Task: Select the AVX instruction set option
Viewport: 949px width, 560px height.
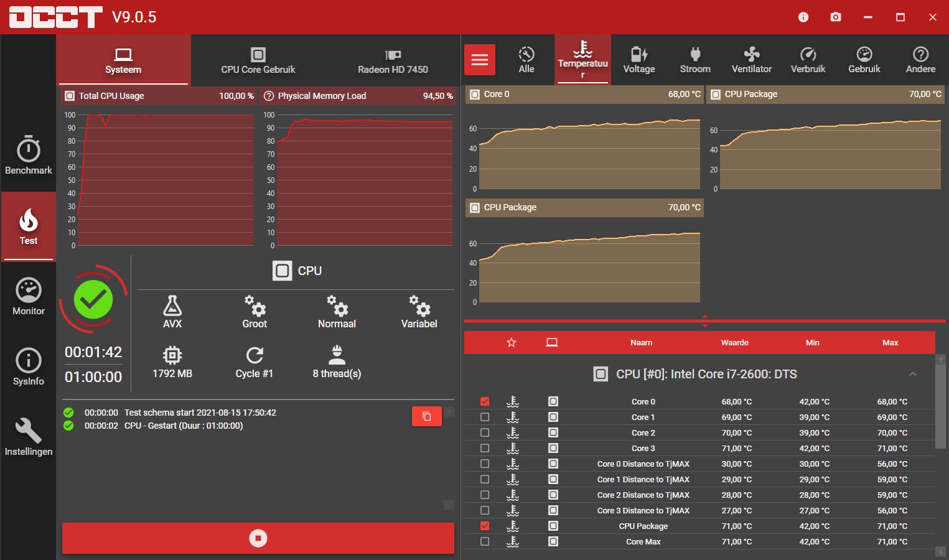Action: [172, 312]
